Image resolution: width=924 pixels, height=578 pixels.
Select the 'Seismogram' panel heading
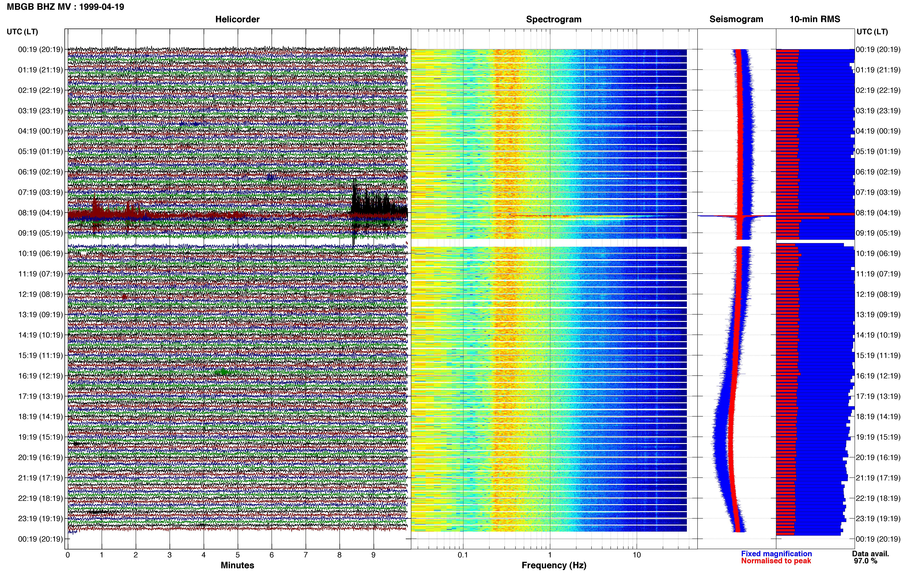point(736,19)
